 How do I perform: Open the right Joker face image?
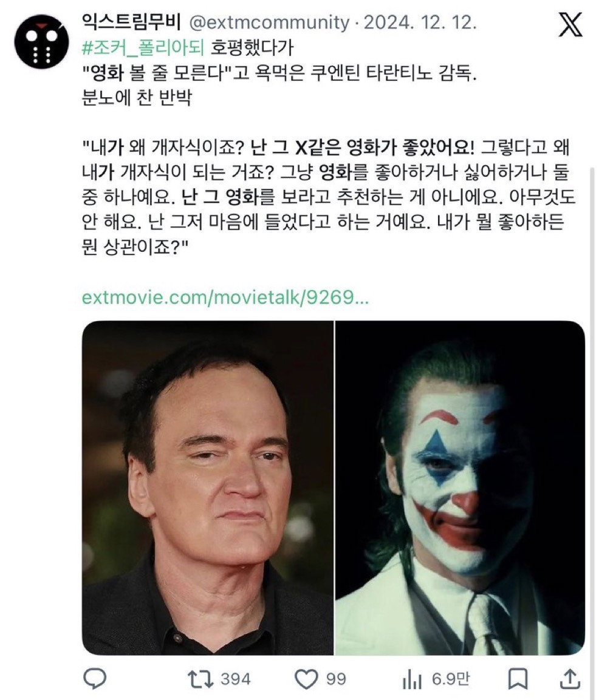coord(460,488)
